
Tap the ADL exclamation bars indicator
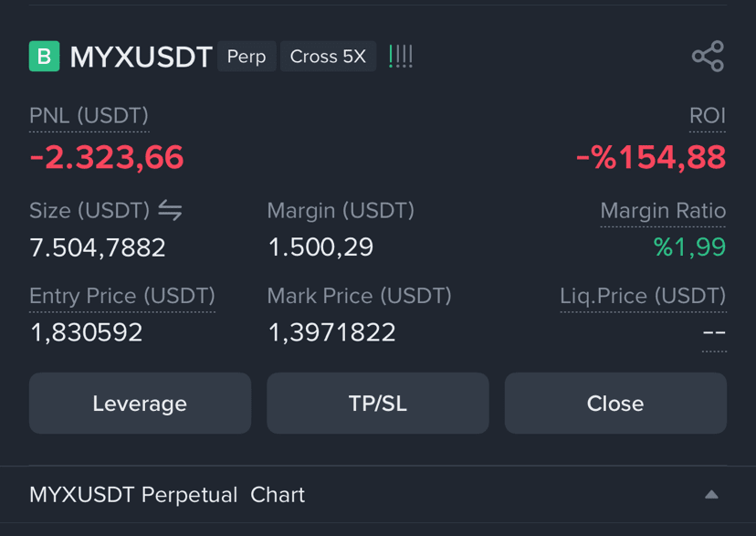click(x=401, y=57)
